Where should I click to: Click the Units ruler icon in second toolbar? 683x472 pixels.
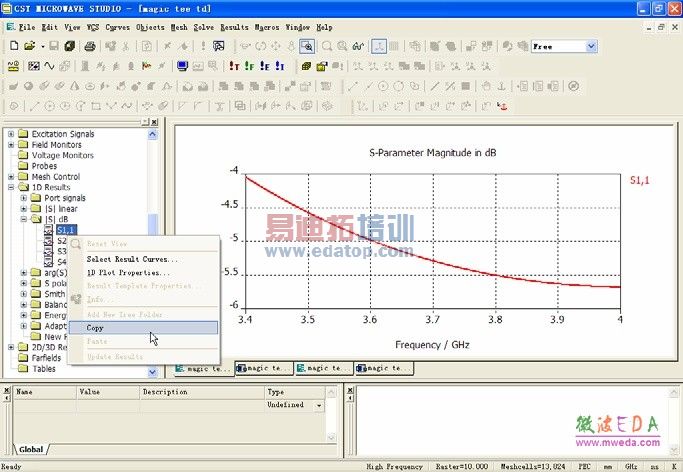14,66
